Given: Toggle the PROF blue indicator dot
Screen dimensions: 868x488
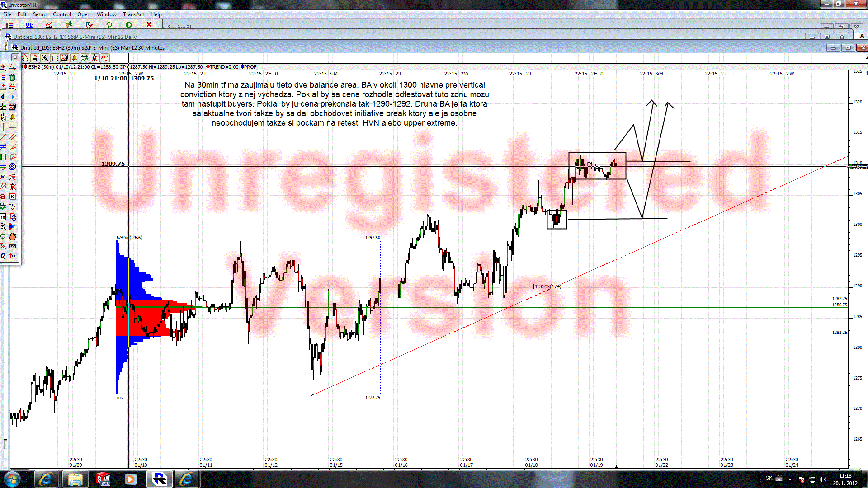Looking at the screenshot, I should (242, 67).
